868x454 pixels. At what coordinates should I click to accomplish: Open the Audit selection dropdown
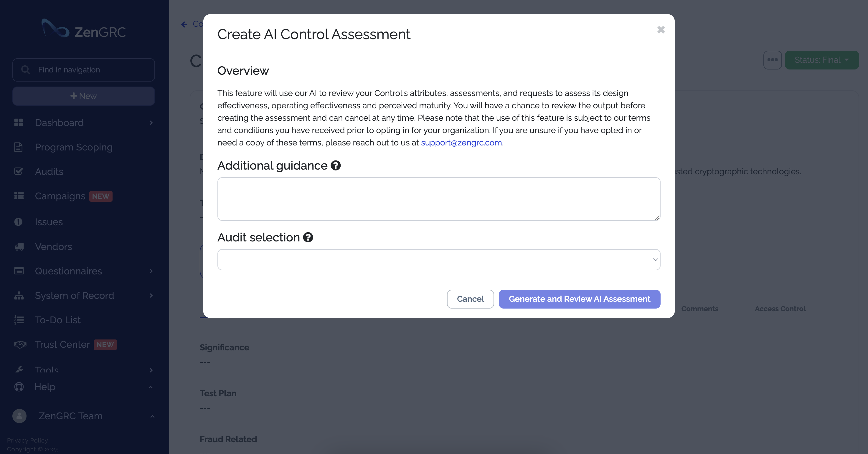pyautogui.click(x=438, y=260)
